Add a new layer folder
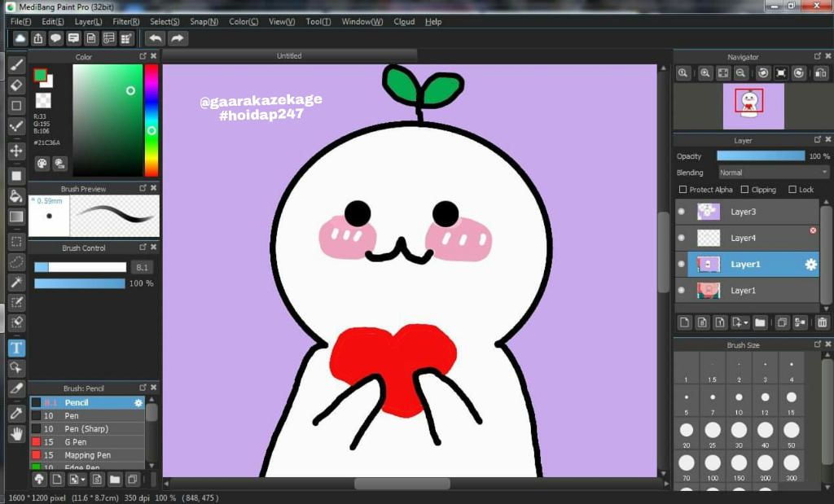This screenshot has height=504, width=834. [760, 322]
